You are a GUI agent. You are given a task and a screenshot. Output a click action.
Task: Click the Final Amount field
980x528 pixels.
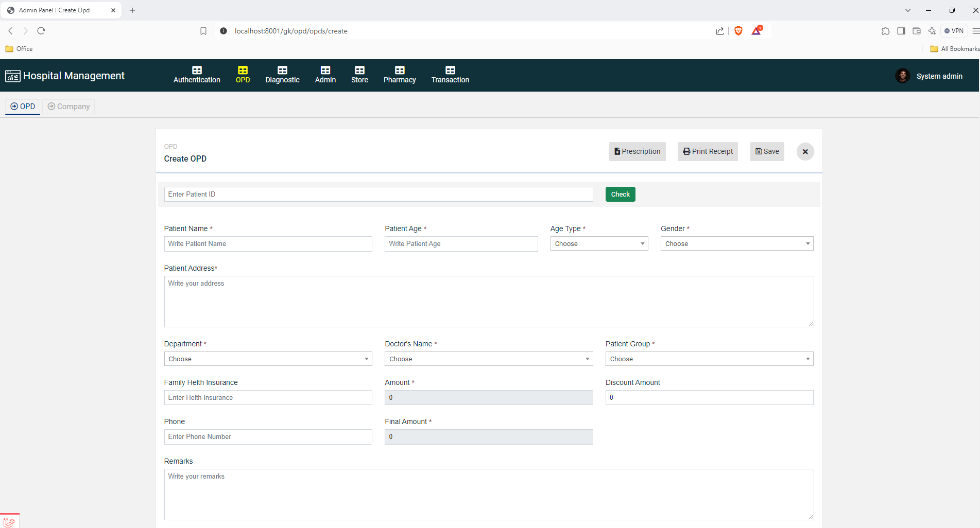click(x=489, y=437)
